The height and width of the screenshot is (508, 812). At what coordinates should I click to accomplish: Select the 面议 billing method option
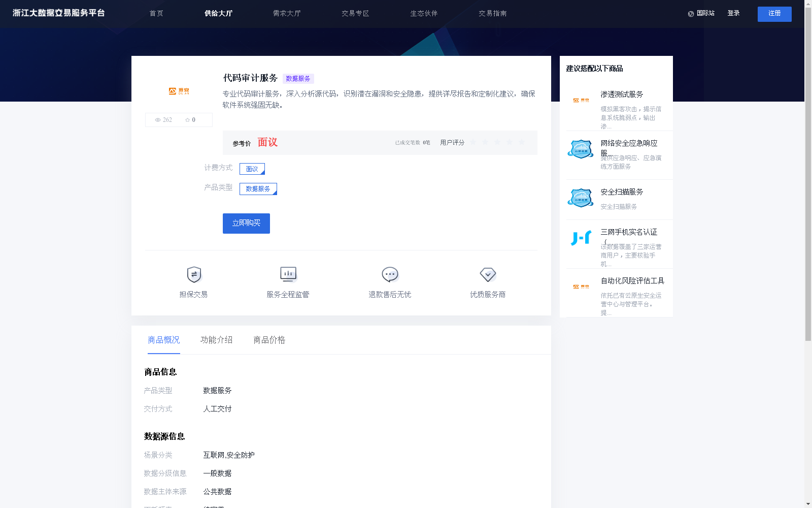tap(252, 168)
